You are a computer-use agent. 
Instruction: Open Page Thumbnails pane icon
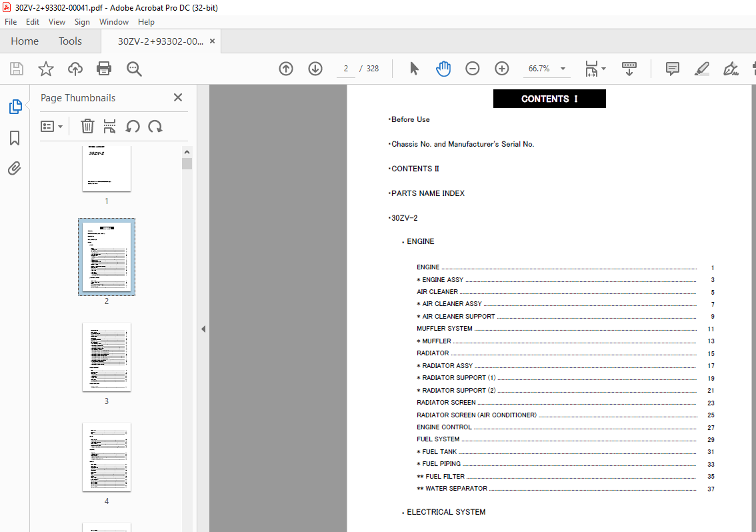click(15, 107)
